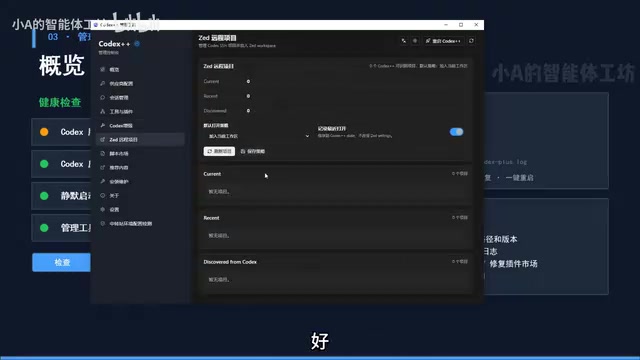The width and height of the screenshot is (640, 360).
Task: Click the refresh icon at header far right
Action: point(471,41)
